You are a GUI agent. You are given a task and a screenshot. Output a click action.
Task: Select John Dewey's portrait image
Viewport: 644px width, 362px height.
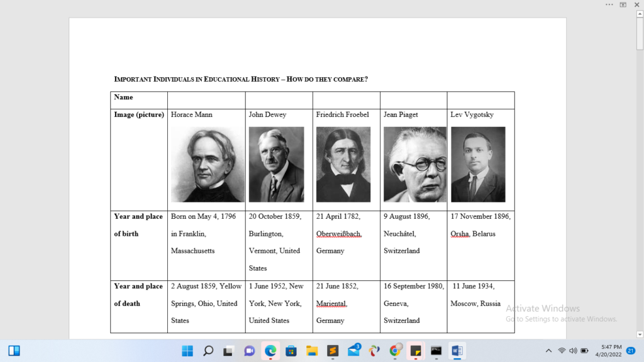[276, 164]
